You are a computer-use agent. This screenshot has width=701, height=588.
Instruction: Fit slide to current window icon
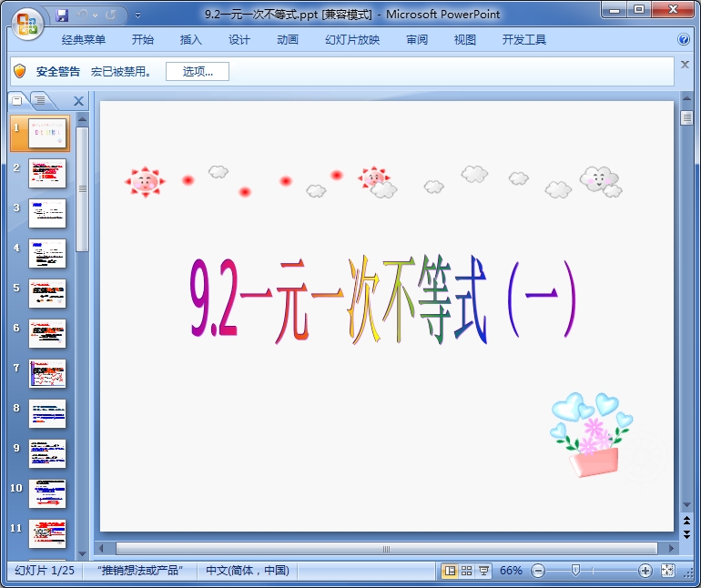coord(667,571)
